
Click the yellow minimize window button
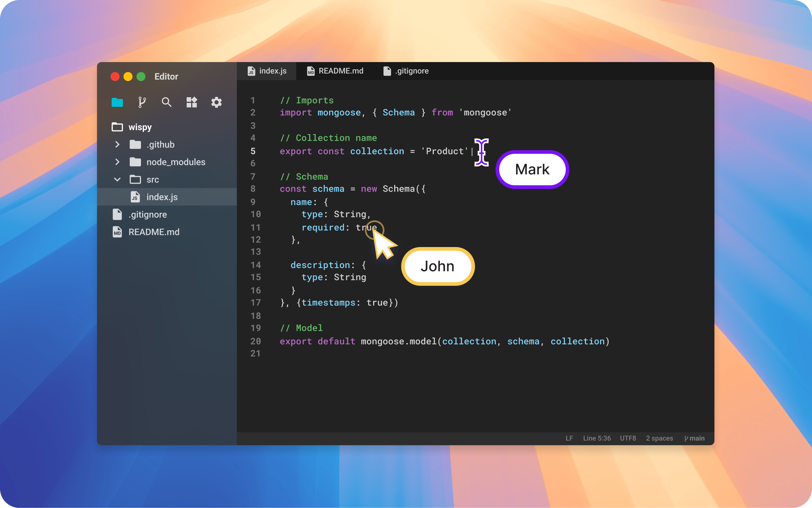tap(128, 77)
